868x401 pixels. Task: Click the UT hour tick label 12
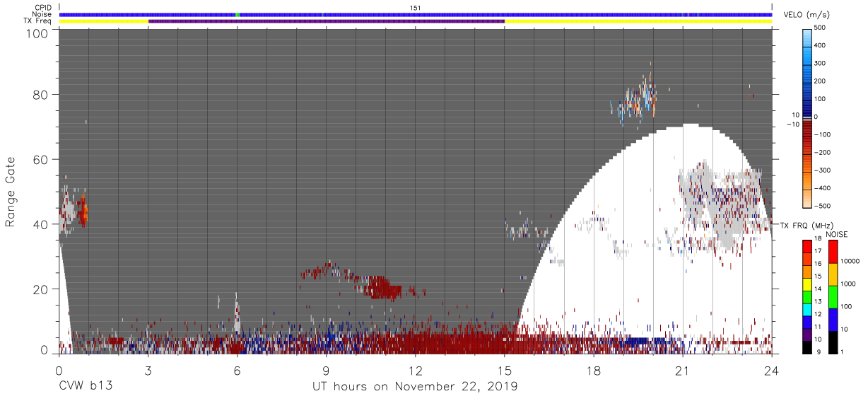(x=416, y=371)
